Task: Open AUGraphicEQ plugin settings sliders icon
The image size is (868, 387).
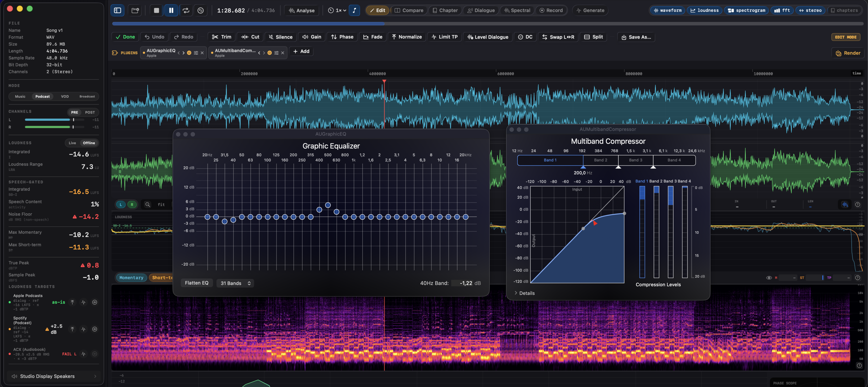Action: [196, 53]
